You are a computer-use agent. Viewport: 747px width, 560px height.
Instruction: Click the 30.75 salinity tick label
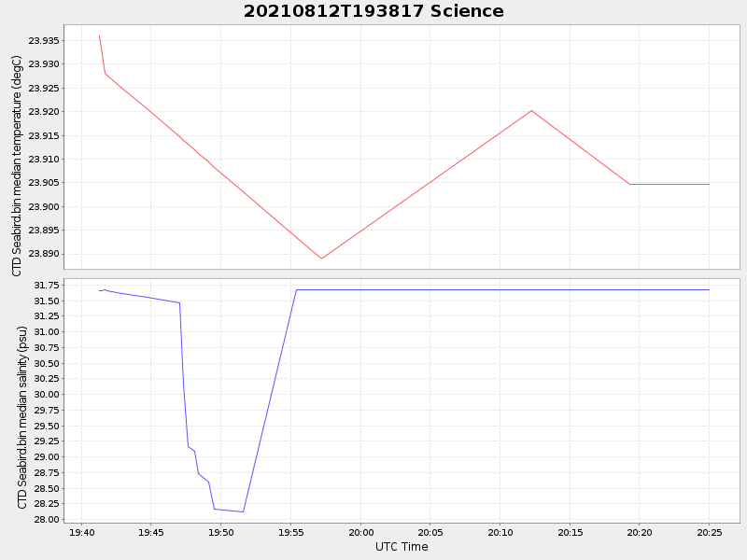[x=47, y=347]
